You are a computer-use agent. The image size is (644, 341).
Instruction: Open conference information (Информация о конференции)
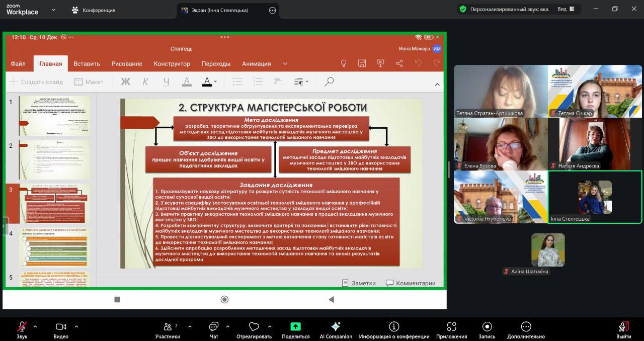[x=394, y=330]
